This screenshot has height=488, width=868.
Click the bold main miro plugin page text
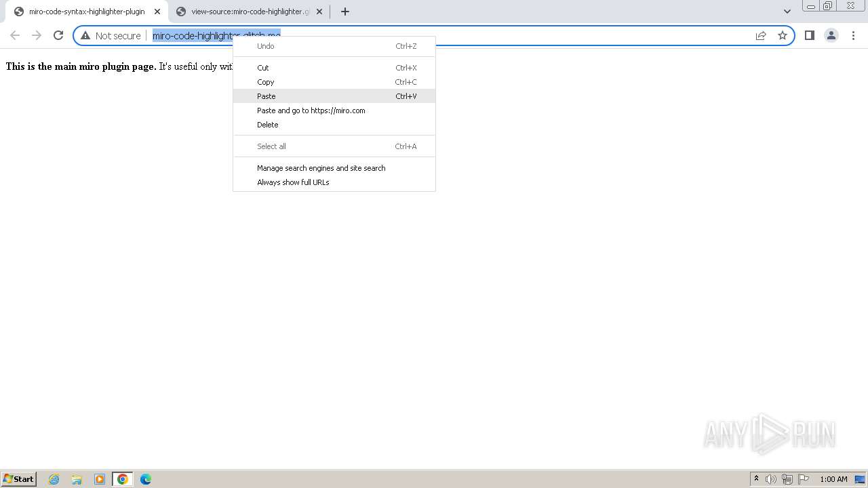point(81,66)
